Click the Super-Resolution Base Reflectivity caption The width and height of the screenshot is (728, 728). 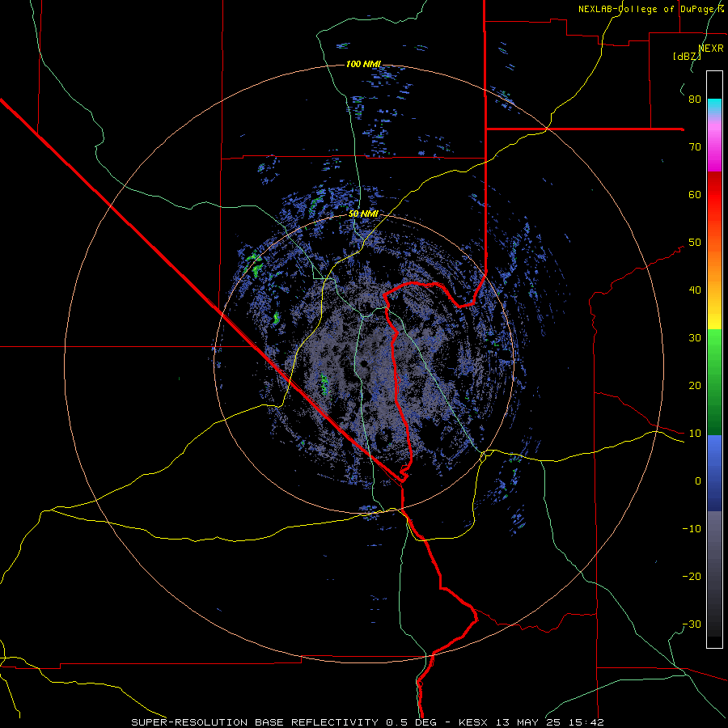368,722
